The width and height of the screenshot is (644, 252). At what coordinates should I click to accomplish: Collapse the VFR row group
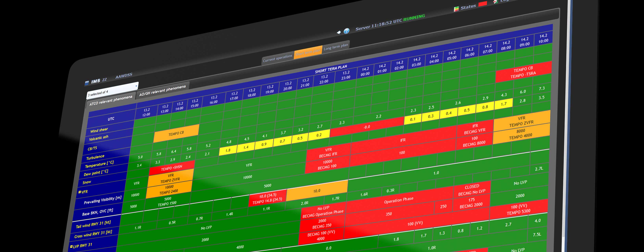click(x=80, y=192)
